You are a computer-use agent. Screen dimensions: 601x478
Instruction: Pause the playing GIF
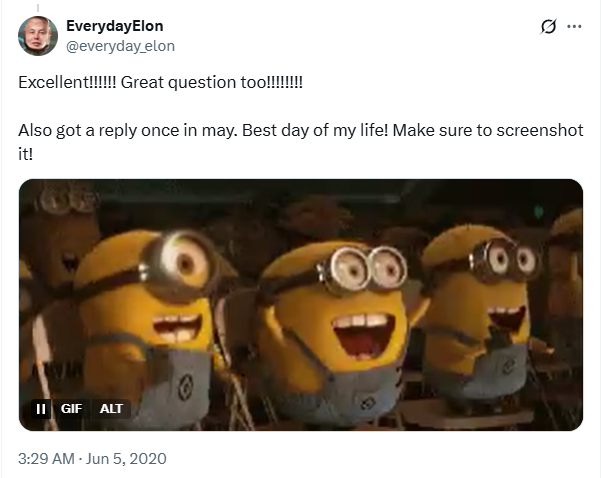(41, 409)
